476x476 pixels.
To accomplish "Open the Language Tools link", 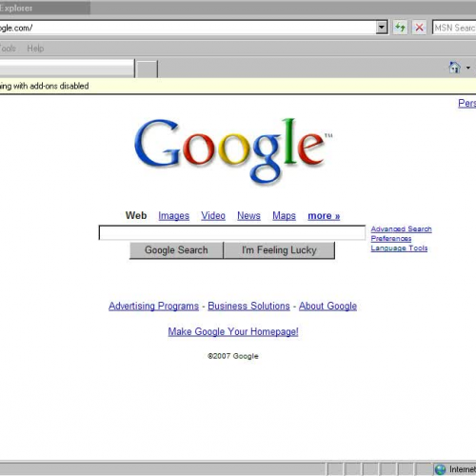I will [x=399, y=248].
